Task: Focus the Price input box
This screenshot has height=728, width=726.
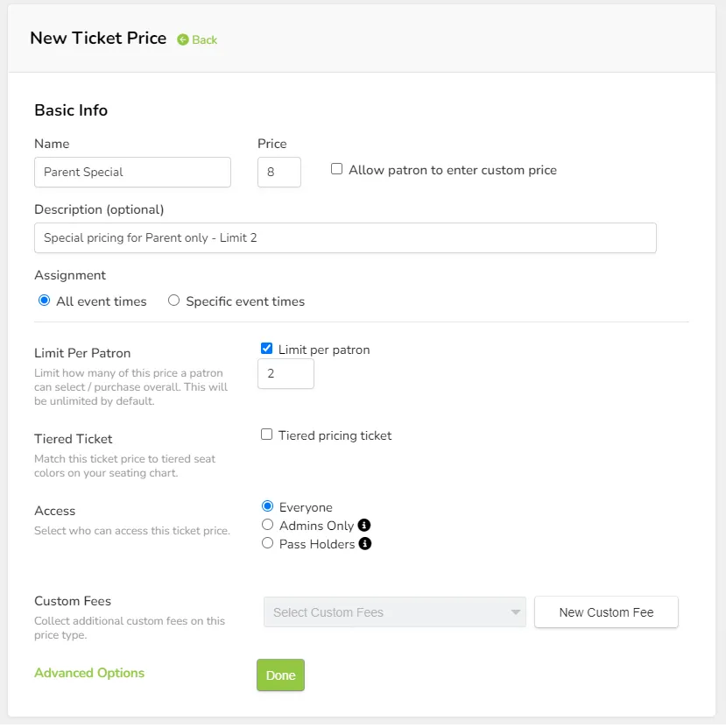Action: click(x=279, y=173)
